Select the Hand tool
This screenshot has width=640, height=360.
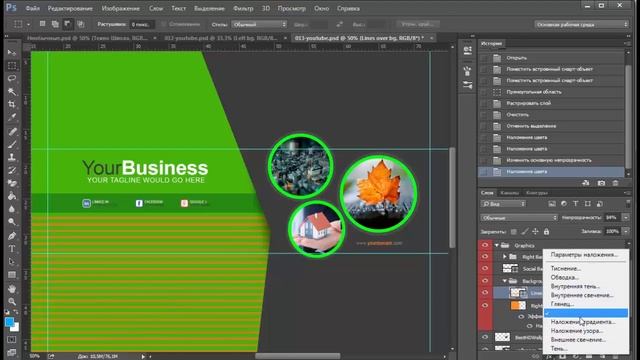[12, 289]
